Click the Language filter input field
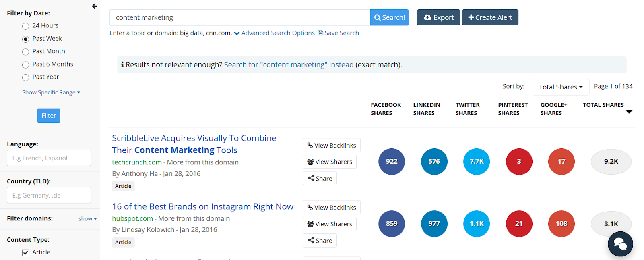Viewport: 644px width, 260px height. [49, 158]
